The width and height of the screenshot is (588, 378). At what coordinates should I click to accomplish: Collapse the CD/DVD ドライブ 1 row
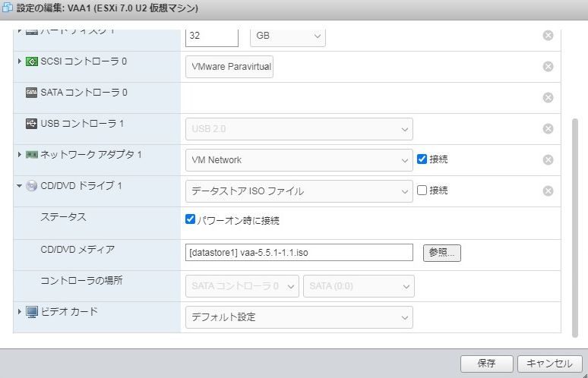(20, 185)
